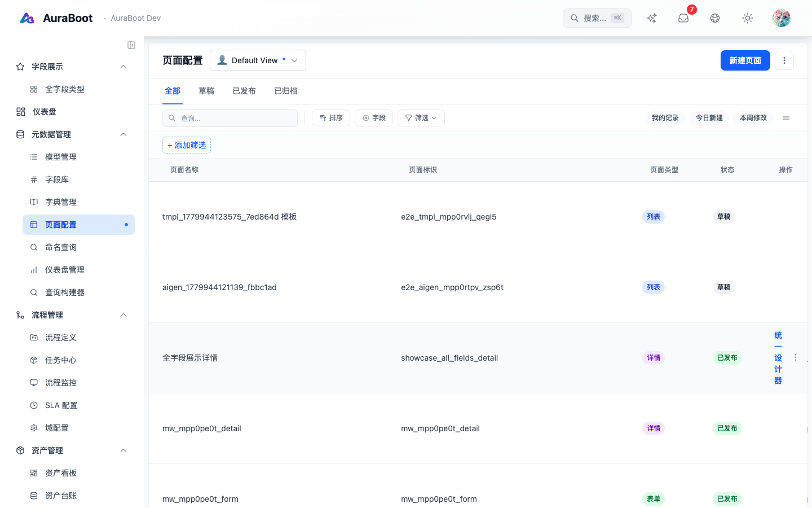Open the user avatar menu
The height and width of the screenshot is (508, 812).
coord(782,18)
